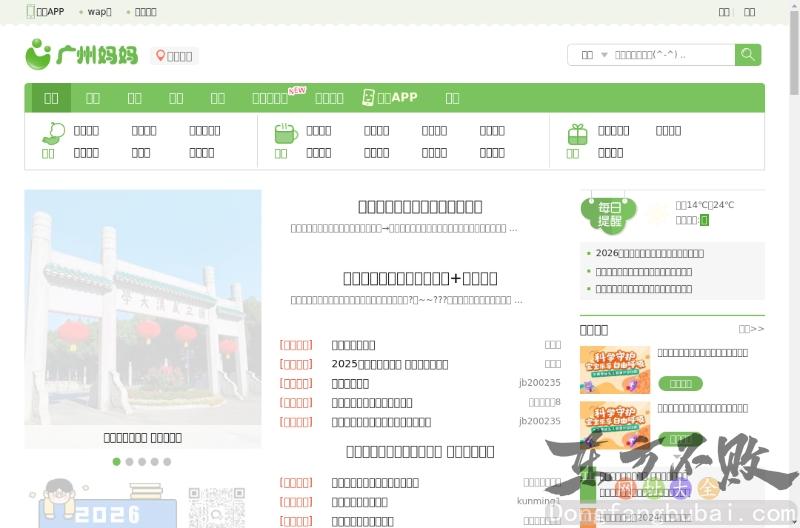This screenshot has height=528, width=800.
Task: Select the last carousel indicator dot
Action: point(167,462)
